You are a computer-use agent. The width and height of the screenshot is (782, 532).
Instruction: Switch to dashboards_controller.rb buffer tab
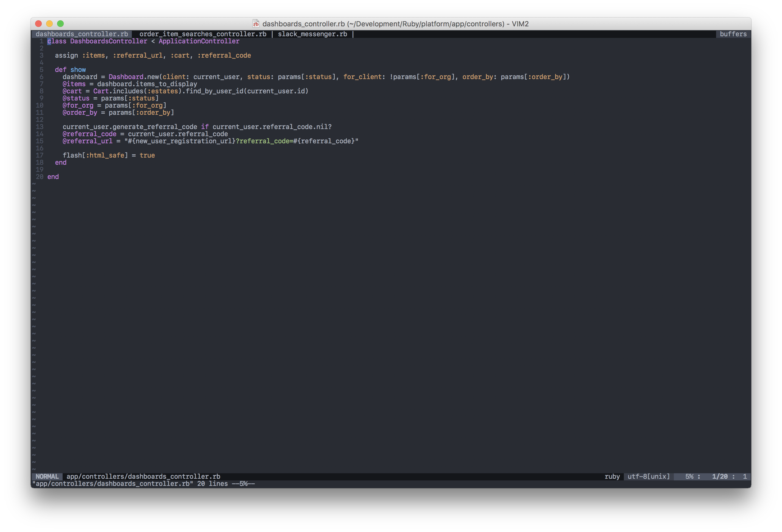82,34
